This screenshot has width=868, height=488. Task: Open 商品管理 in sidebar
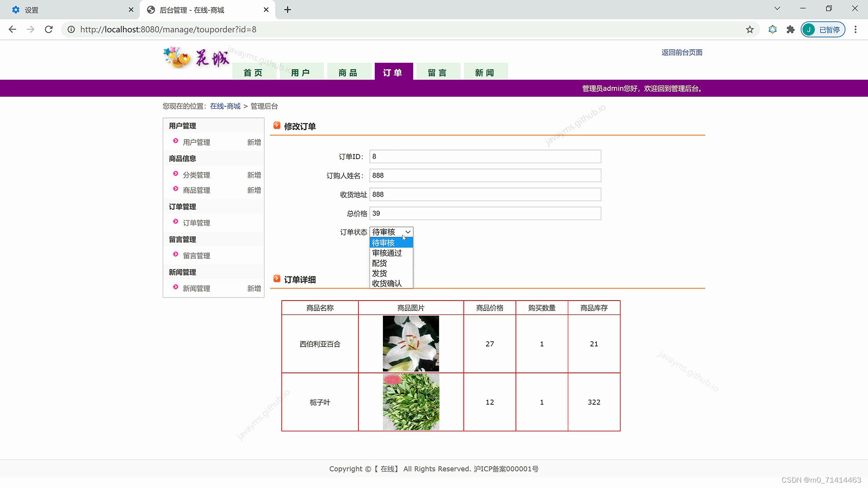[196, 190]
